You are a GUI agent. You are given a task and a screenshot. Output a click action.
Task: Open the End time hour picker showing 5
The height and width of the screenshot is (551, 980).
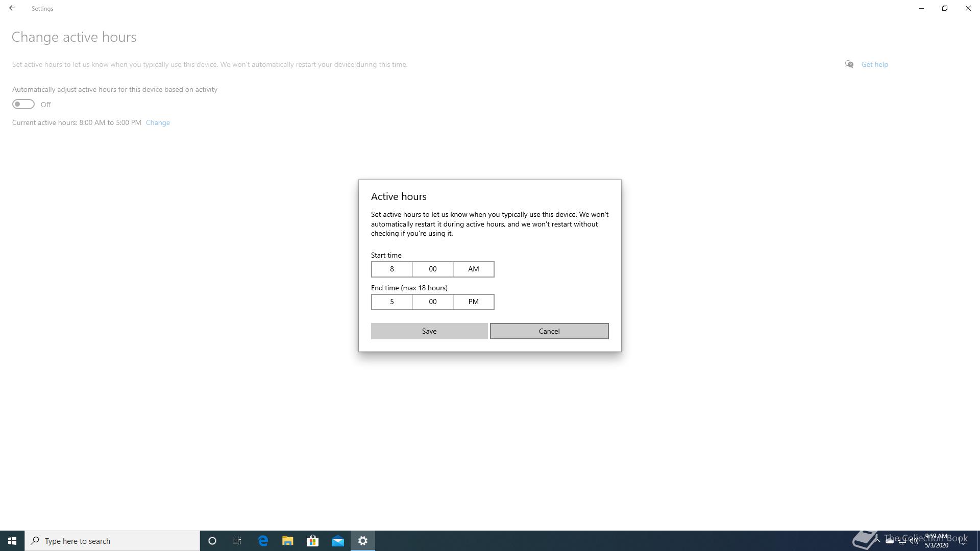click(x=392, y=302)
